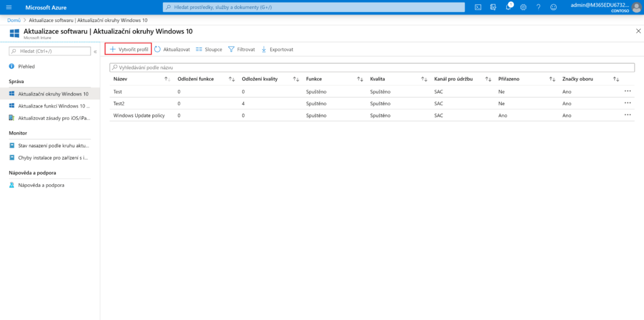644x320 pixels.
Task: Open Přehled in the sidebar
Action: click(26, 66)
